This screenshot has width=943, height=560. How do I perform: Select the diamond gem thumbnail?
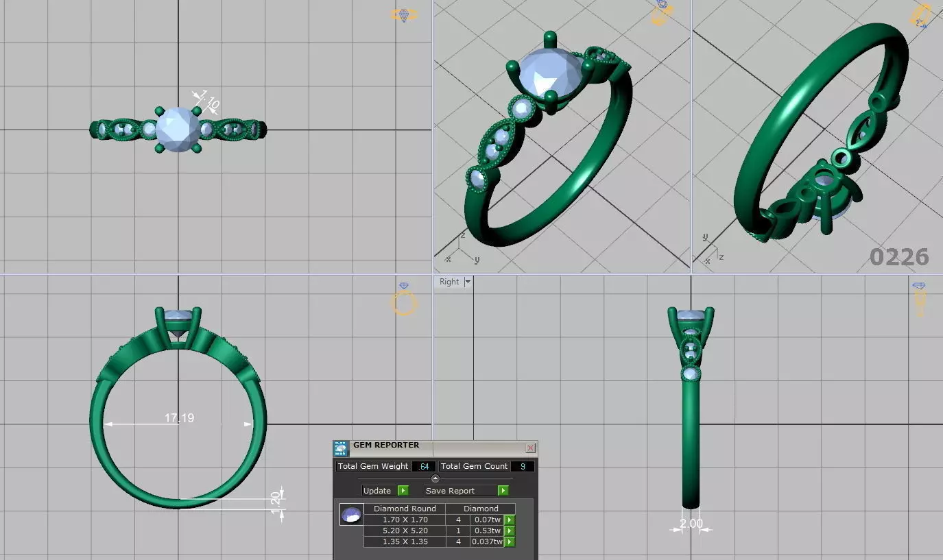tap(351, 515)
